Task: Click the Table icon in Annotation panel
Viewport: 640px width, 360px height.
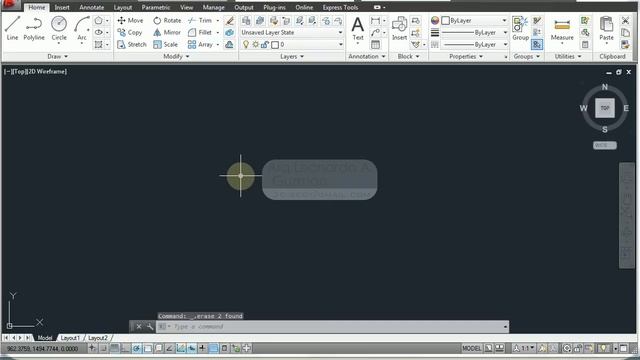Action: click(376, 44)
